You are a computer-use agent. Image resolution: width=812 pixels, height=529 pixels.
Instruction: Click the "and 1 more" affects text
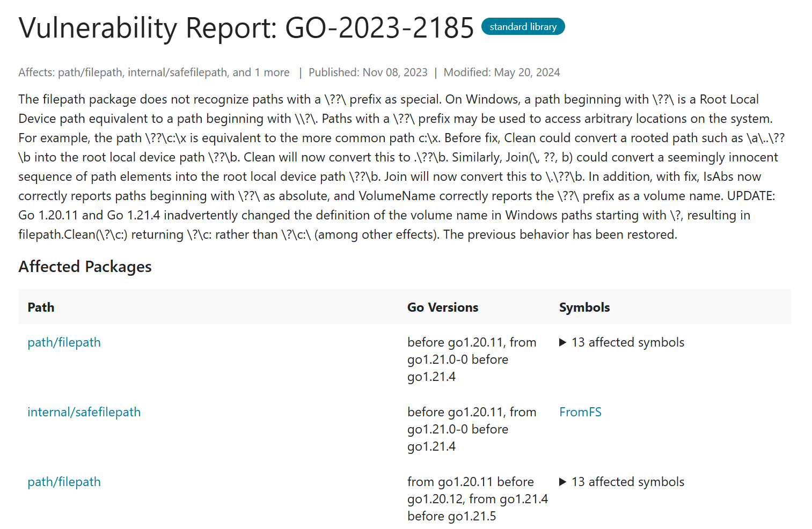point(261,72)
